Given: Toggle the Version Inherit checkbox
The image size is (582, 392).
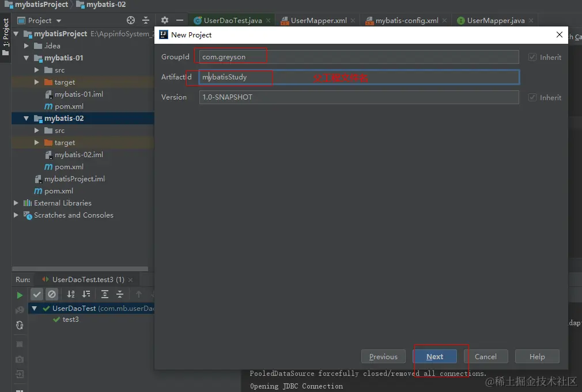Looking at the screenshot, I should coord(532,97).
